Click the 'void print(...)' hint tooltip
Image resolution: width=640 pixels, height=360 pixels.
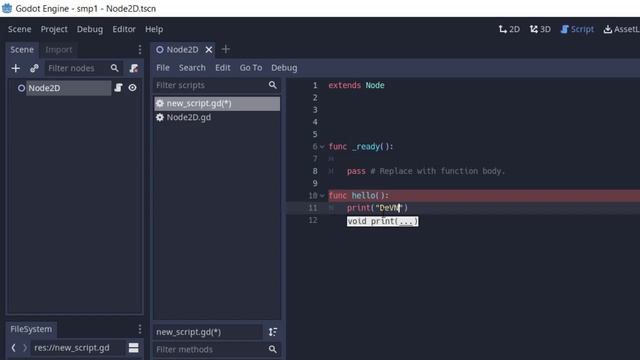coord(382,221)
